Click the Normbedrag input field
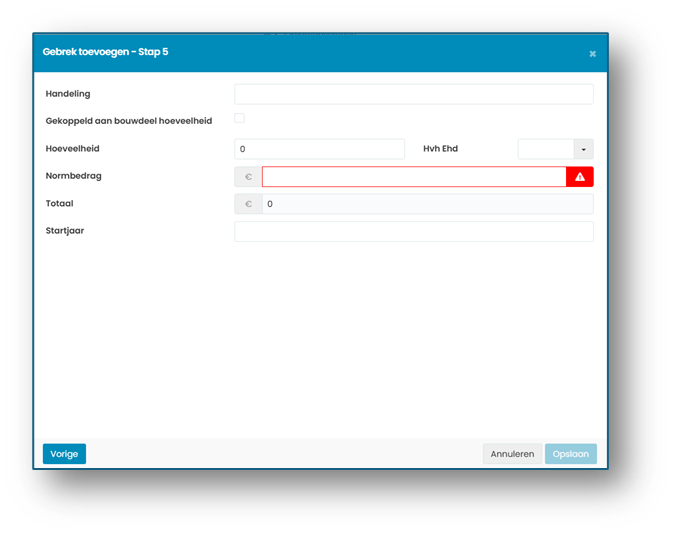The image size is (673, 534). [414, 176]
